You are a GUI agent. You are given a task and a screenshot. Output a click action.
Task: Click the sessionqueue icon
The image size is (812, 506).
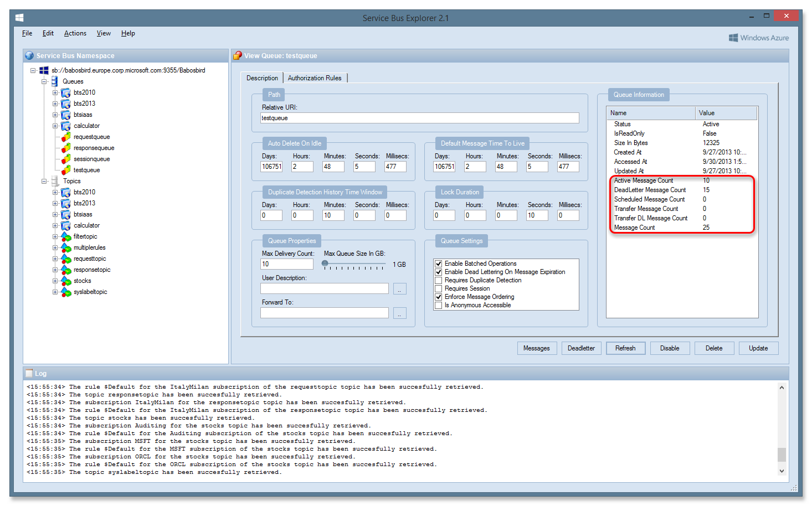pyautogui.click(x=66, y=159)
